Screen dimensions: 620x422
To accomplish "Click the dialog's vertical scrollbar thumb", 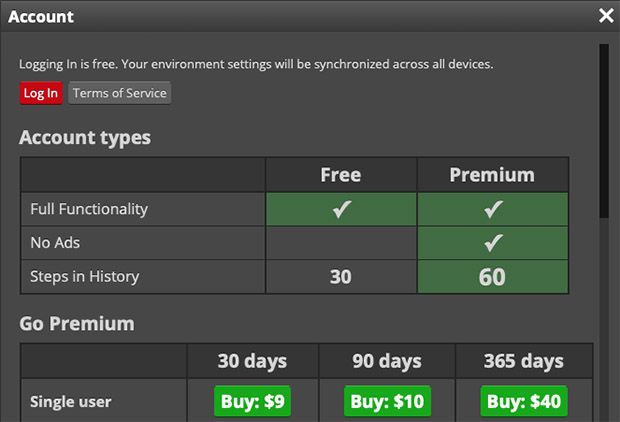I will (x=604, y=131).
